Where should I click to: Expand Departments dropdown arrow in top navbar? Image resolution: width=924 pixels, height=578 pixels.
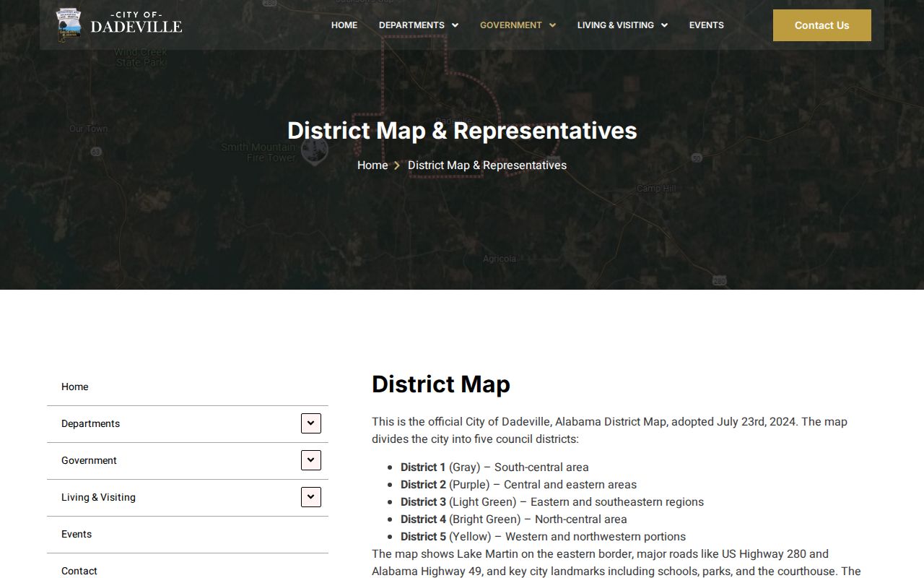point(455,25)
